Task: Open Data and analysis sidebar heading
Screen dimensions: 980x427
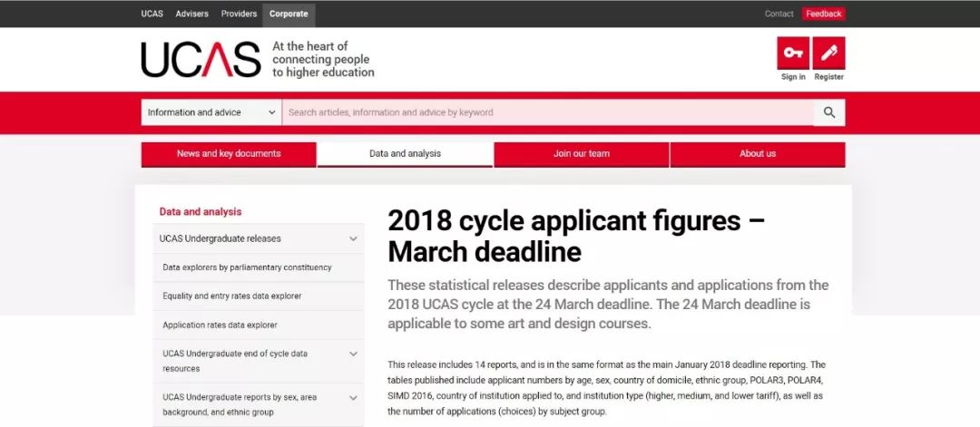Action: [200, 211]
